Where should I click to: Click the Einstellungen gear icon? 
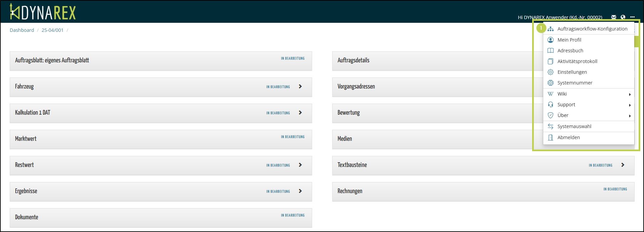click(x=551, y=72)
